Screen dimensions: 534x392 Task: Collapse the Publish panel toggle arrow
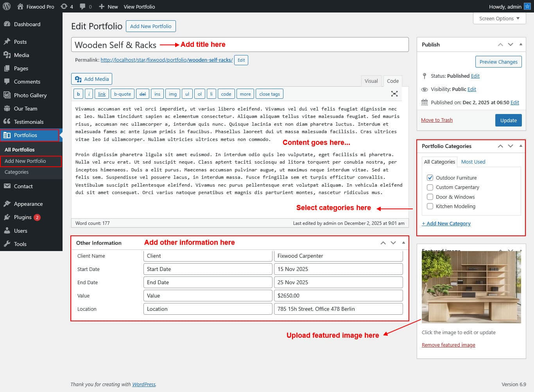click(x=521, y=45)
